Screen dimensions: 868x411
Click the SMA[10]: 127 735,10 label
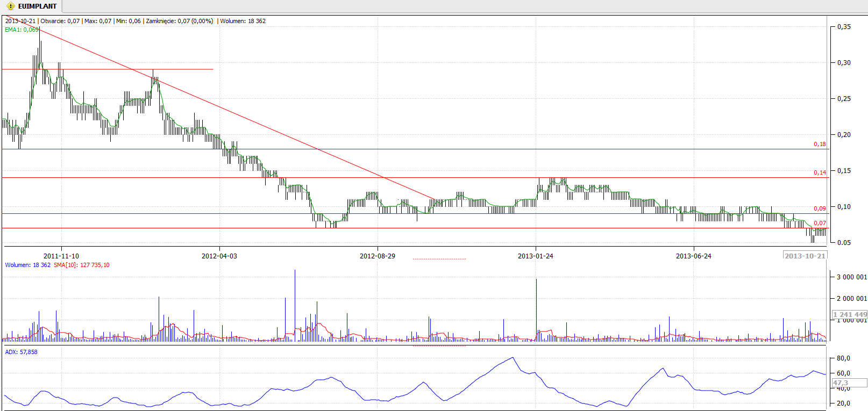[x=82, y=265]
